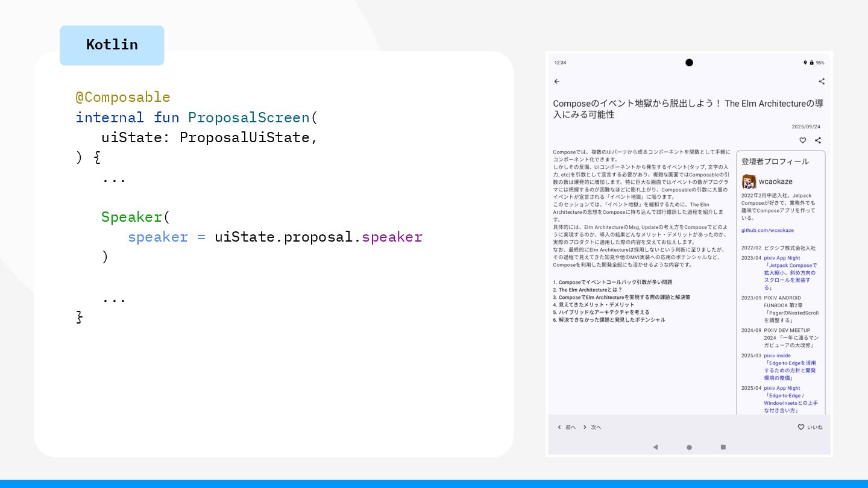Open the pixiv inside link

pyautogui.click(x=777, y=355)
